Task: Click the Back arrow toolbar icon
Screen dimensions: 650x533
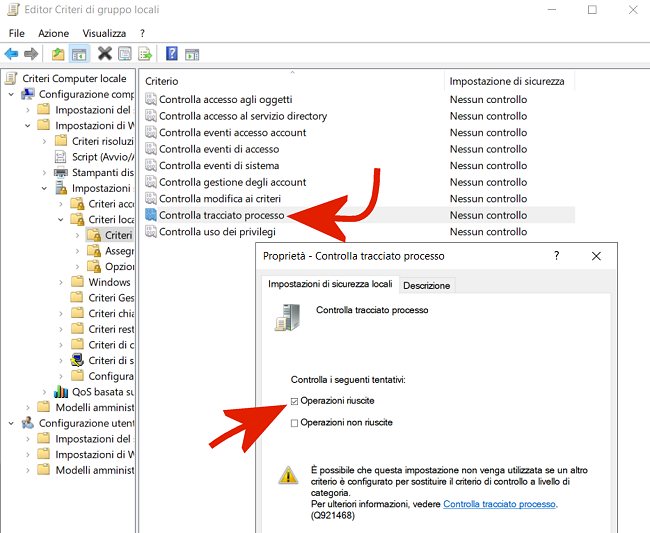Action: pos(11,54)
